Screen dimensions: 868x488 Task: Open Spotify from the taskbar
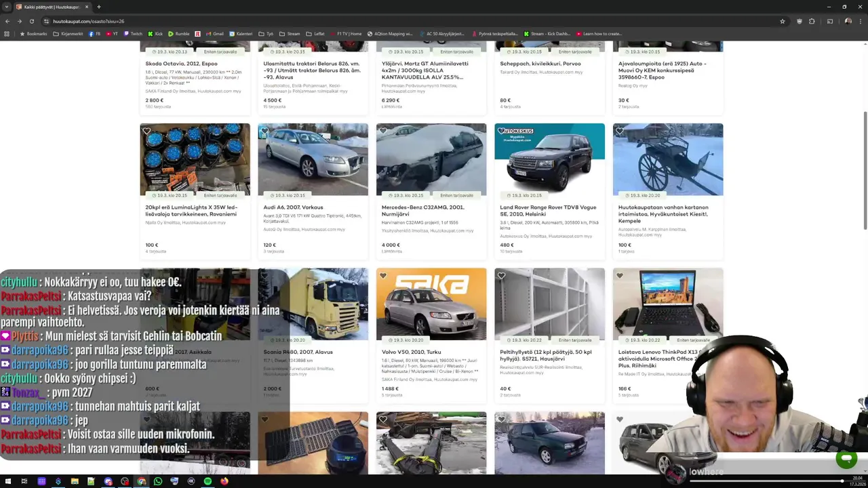click(x=208, y=481)
